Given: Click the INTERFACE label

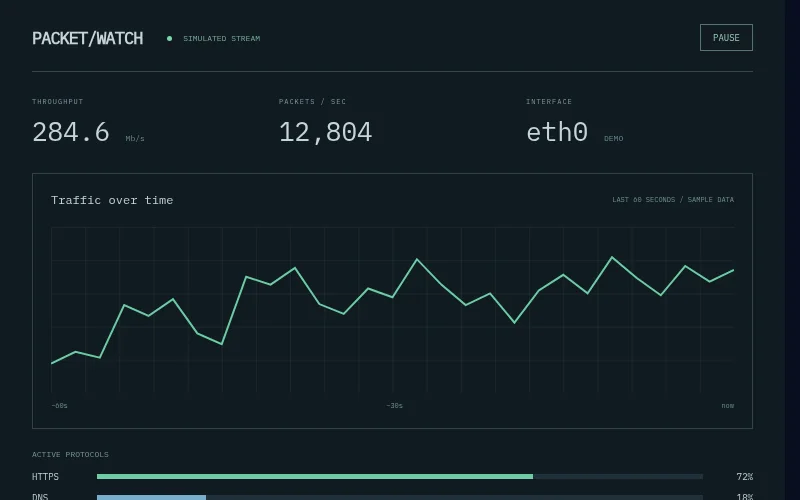Looking at the screenshot, I should point(549,102).
